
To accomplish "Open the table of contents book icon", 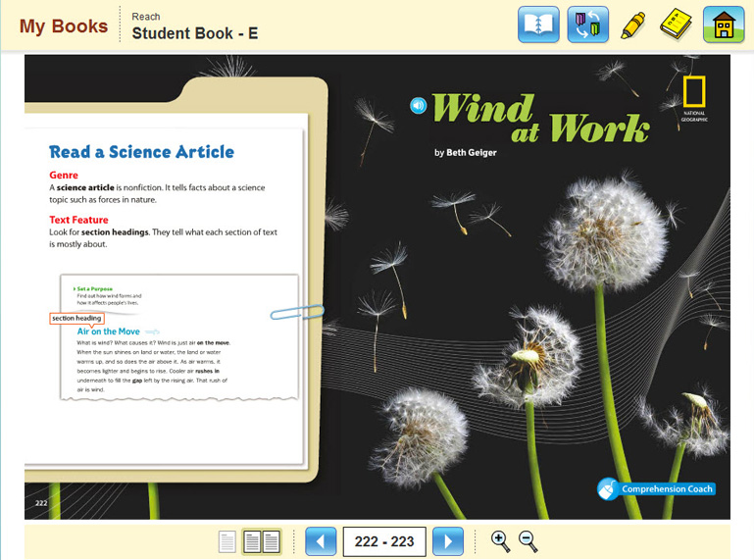I will click(538, 25).
